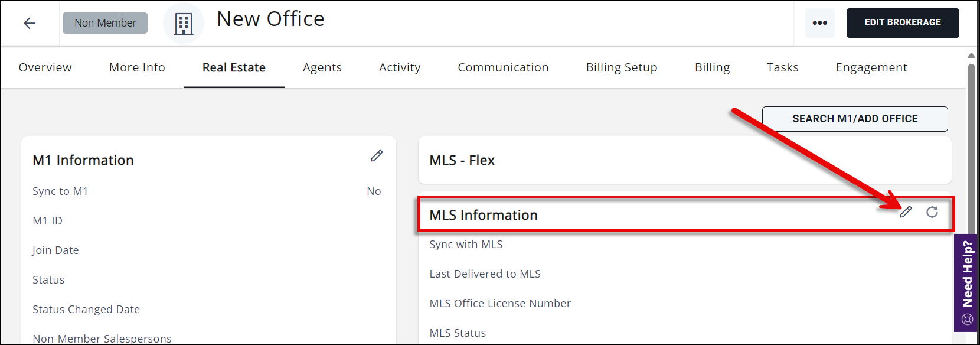Open the Tasks tab
Screen dimensions: 980x345
pyautogui.click(x=782, y=67)
